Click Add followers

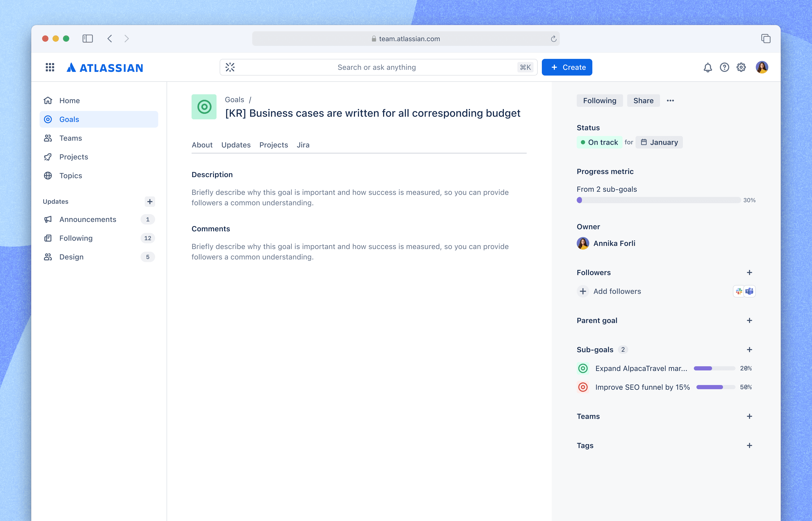(609, 291)
